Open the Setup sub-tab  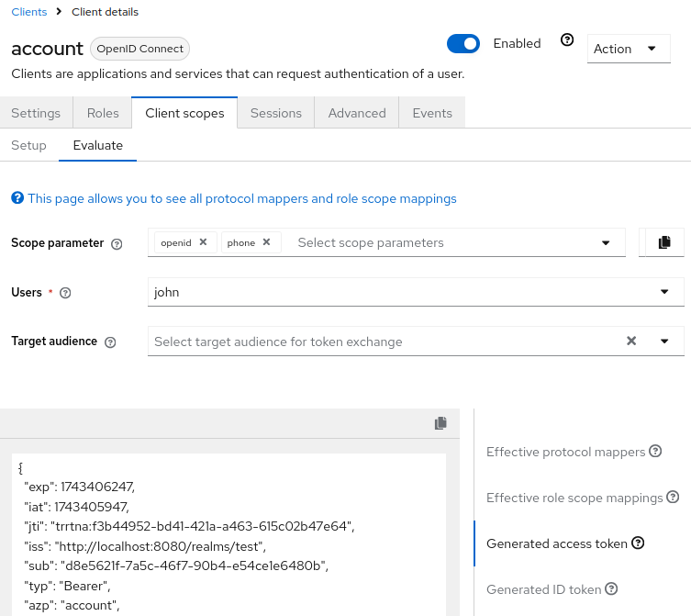pyautogui.click(x=29, y=145)
